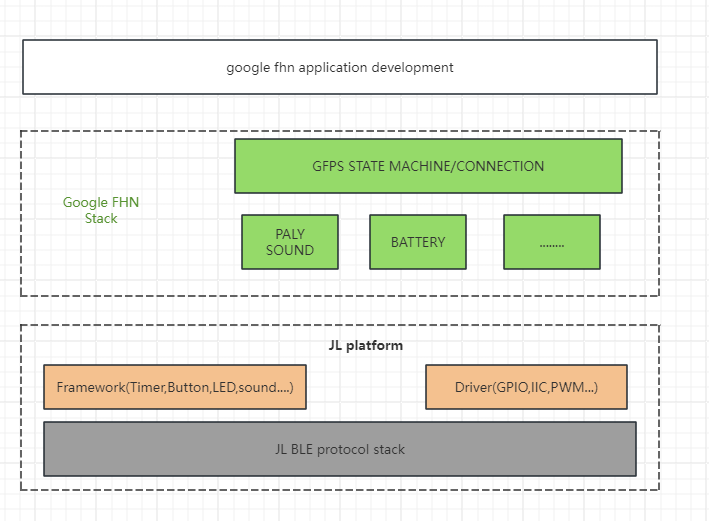Image resolution: width=709 pixels, height=521 pixels.
Task: Click the green block with dots
Action: tap(552, 242)
